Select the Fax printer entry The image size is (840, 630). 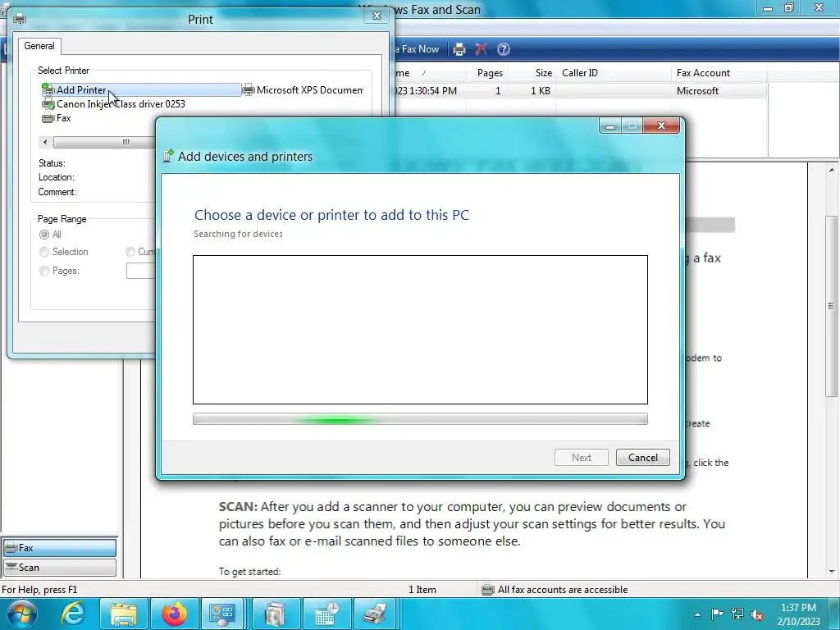click(x=57, y=118)
